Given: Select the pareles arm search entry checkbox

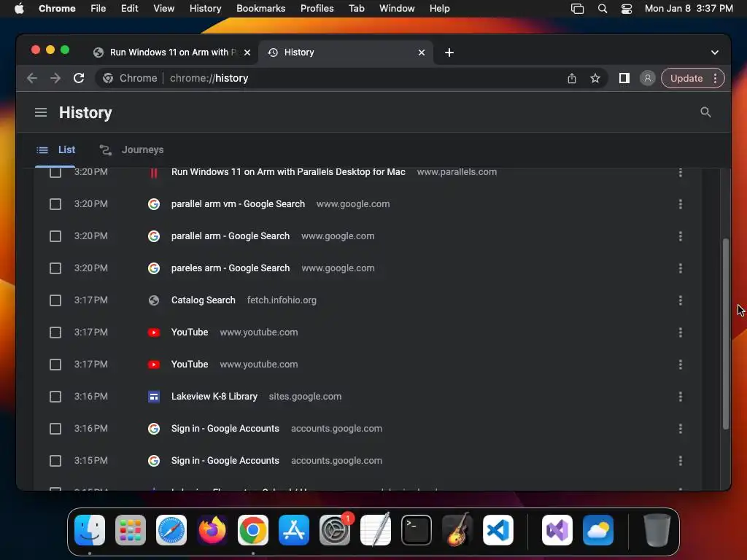Looking at the screenshot, I should click(x=55, y=268).
